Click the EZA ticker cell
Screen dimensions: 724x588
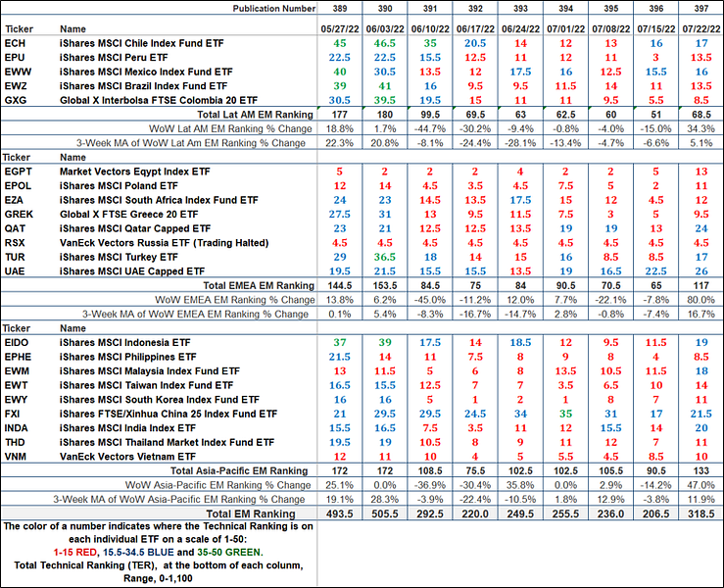click(x=14, y=201)
